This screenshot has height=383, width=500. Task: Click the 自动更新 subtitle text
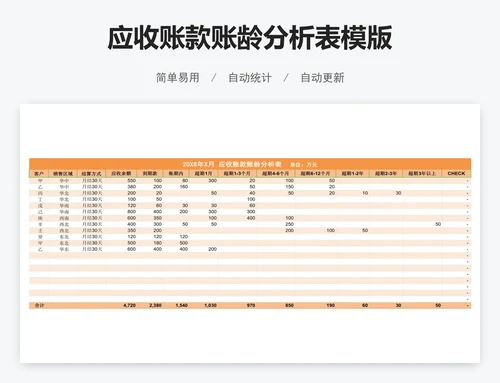click(322, 78)
